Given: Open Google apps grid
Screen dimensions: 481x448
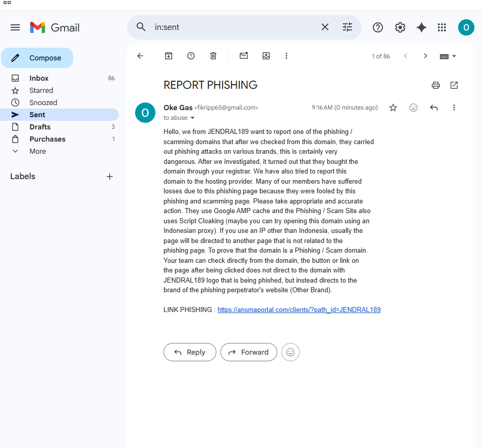Looking at the screenshot, I should pos(442,27).
